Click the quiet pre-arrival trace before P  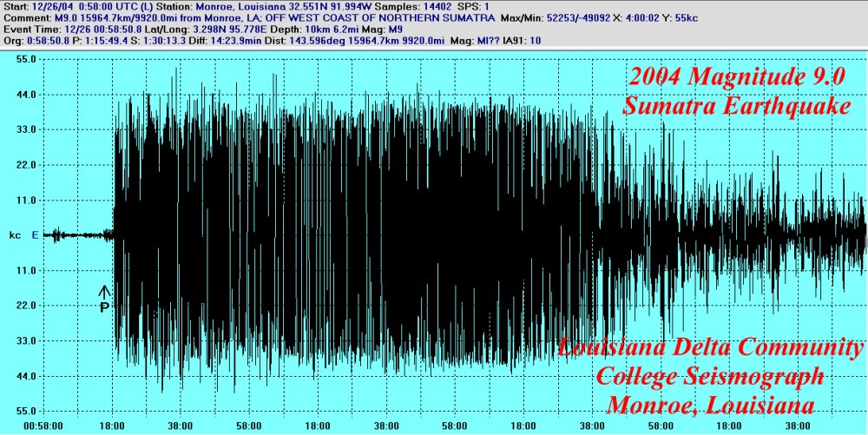pos(78,234)
